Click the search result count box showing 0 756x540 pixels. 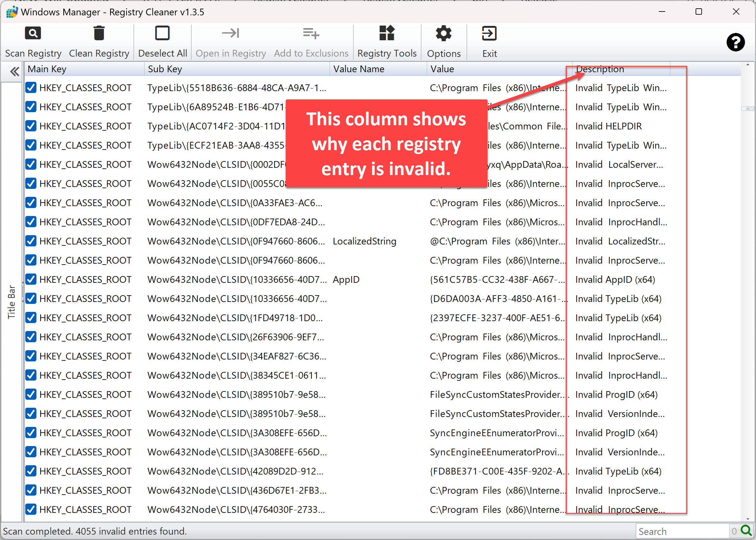[x=734, y=531]
